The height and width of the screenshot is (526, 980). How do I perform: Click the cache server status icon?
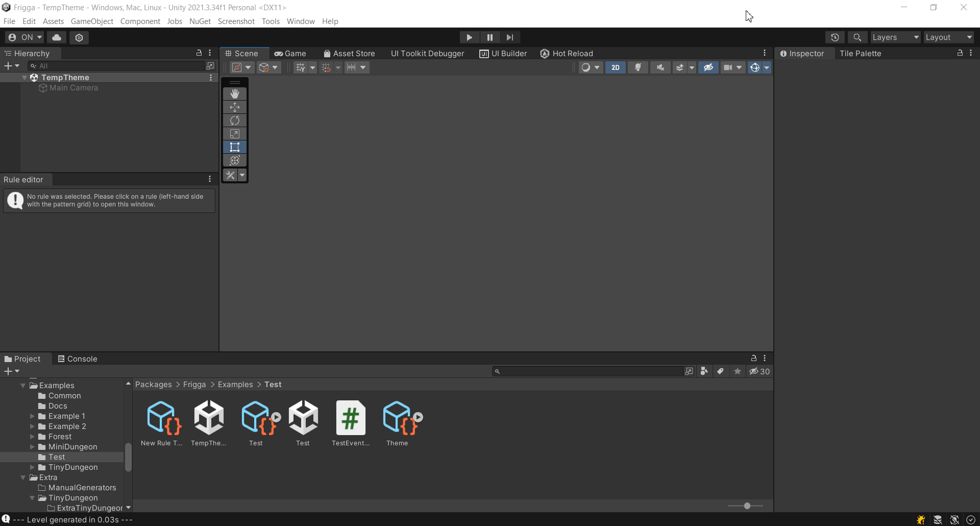pos(938,519)
